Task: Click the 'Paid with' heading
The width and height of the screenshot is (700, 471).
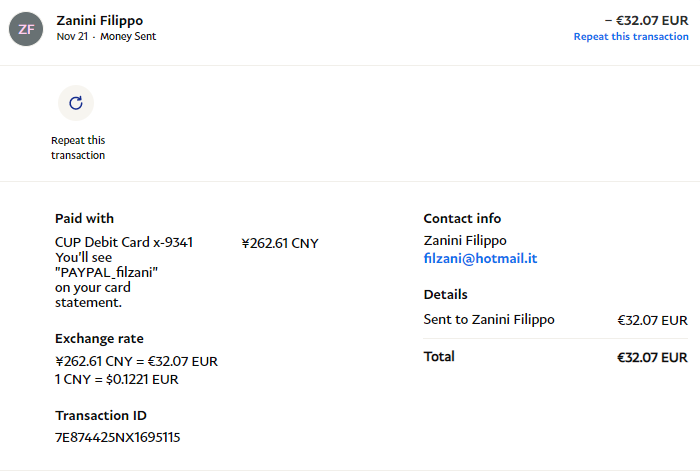Action: click(x=84, y=218)
